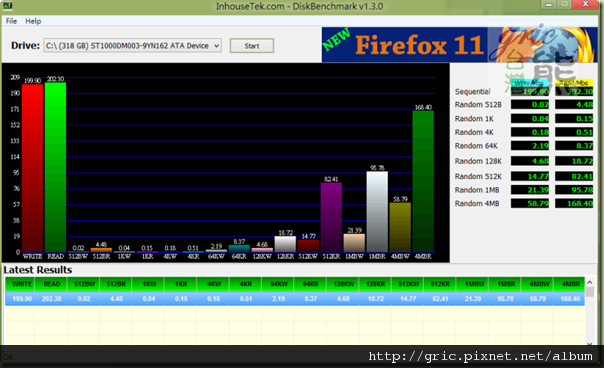This screenshot has width=604, height=368.
Task: Click the app icon in title bar
Action: coord(7,5)
